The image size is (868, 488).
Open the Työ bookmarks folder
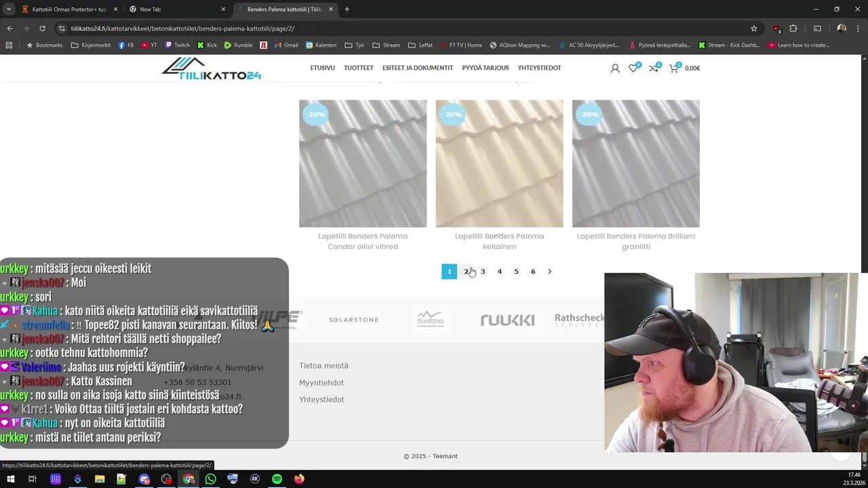[x=355, y=45]
